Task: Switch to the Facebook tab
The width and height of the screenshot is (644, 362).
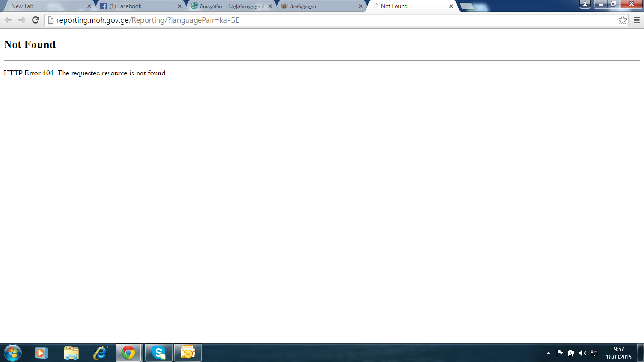Action: (x=137, y=6)
